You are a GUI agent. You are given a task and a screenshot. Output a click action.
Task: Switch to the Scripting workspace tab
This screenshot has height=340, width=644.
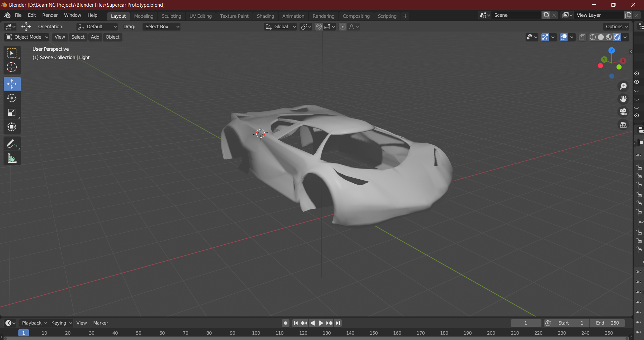387,16
